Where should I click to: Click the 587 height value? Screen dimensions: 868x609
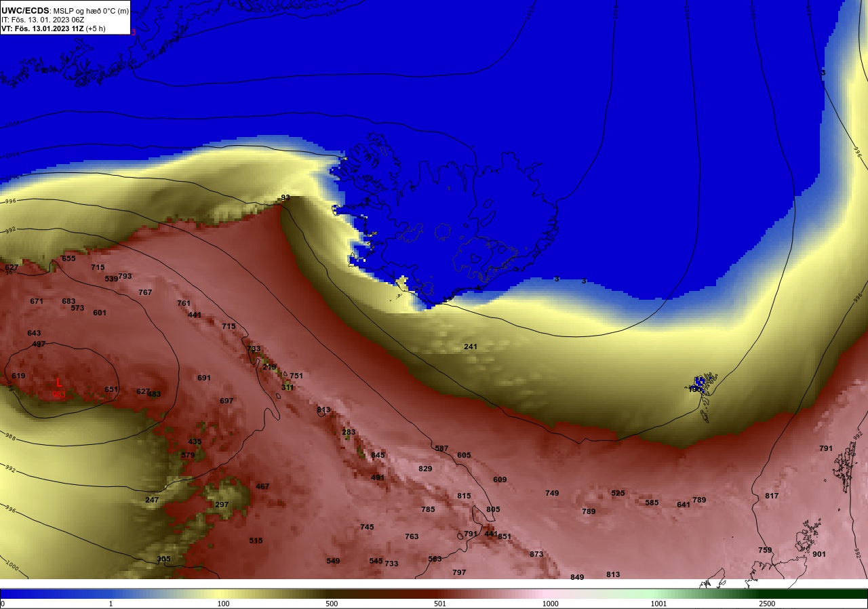[441, 448]
